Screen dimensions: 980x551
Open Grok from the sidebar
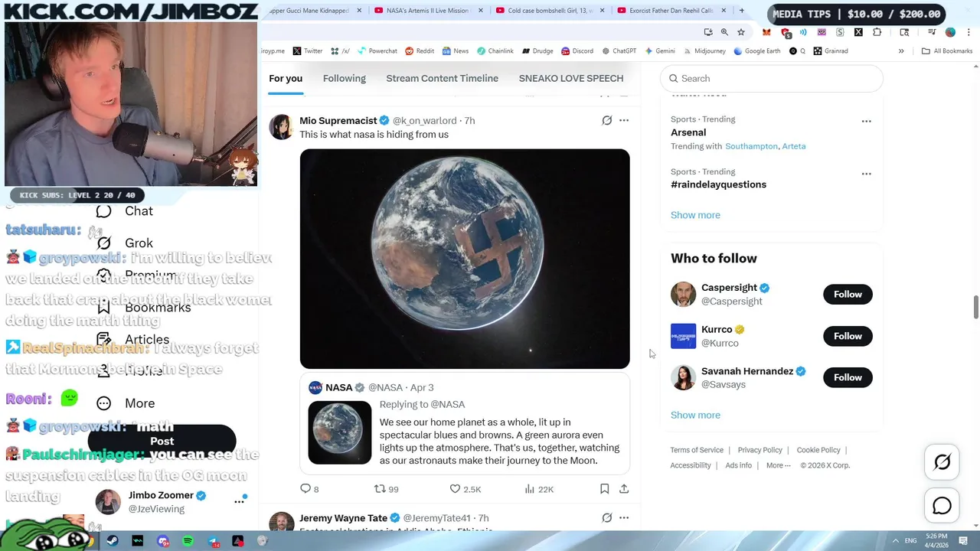(x=125, y=243)
